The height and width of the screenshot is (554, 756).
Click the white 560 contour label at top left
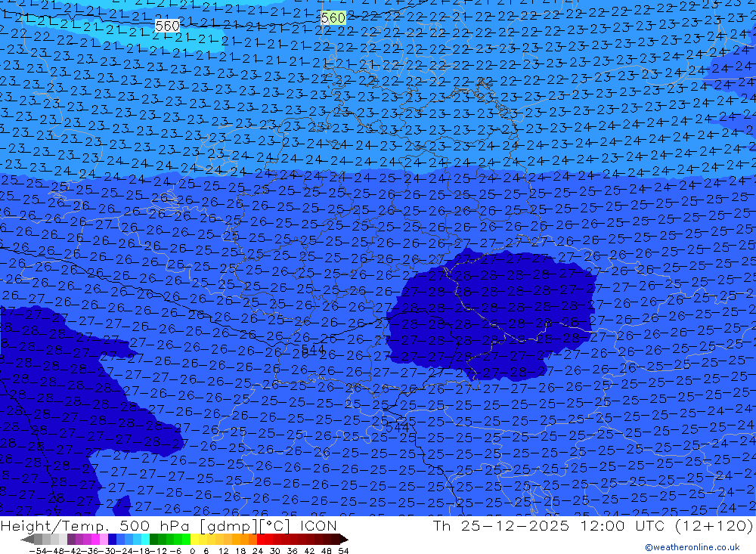coord(167,26)
